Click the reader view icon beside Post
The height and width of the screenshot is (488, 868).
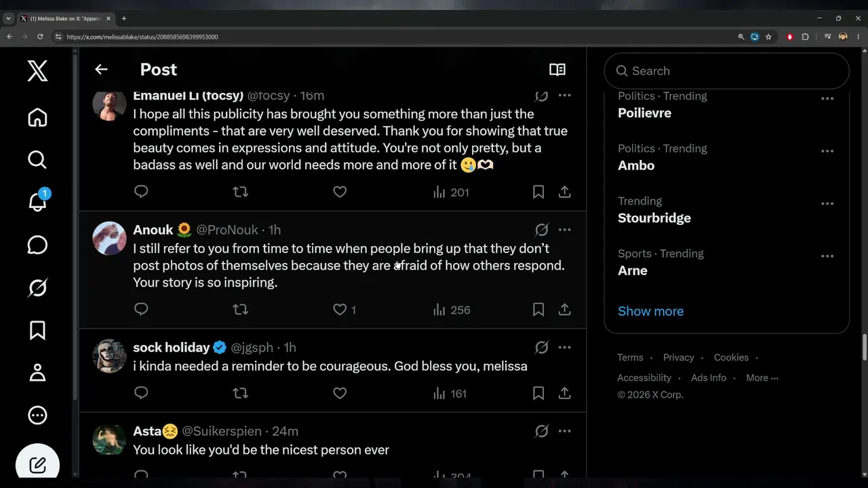tap(557, 69)
